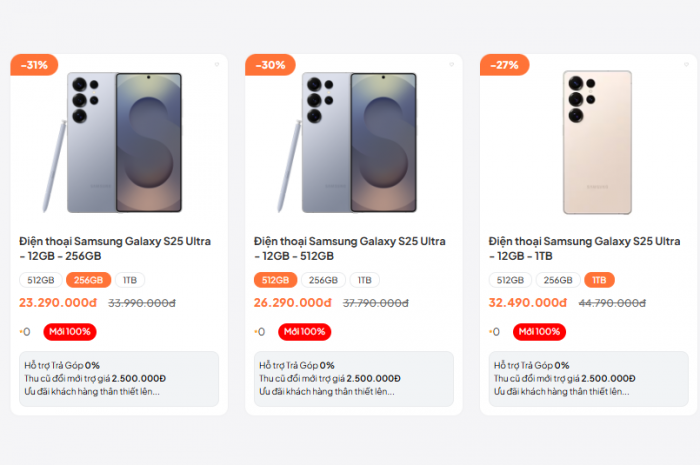This screenshot has width=700, height=465.
Task: Favorite the 1TB Galaxy S25 Ultra
Action: [x=686, y=65]
